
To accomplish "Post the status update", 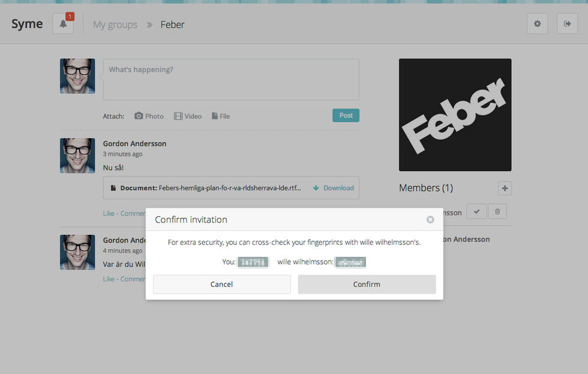I will coord(346,115).
